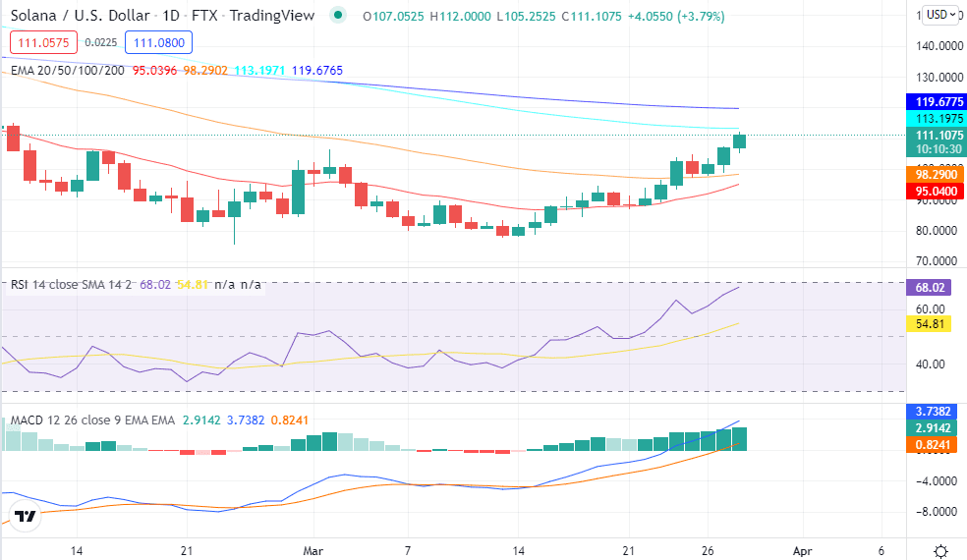Click the purple RSI label 68.02

(930, 288)
